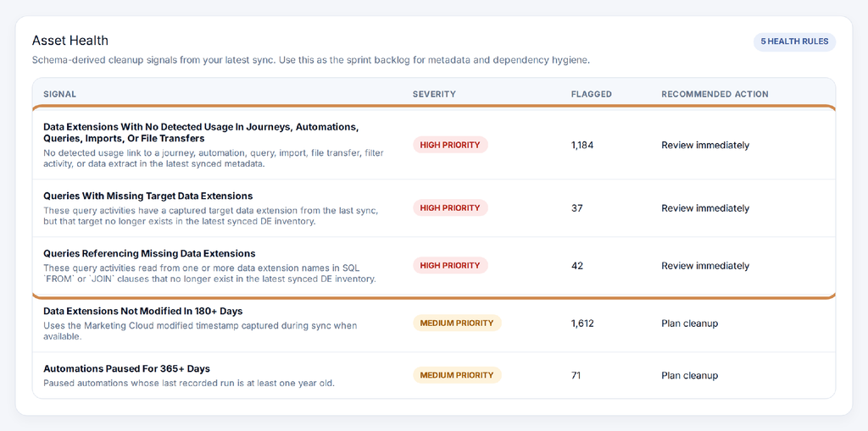Open Queries Referencing Missing Data Extensions signal
This screenshot has height=431, width=868.
pyautogui.click(x=149, y=253)
